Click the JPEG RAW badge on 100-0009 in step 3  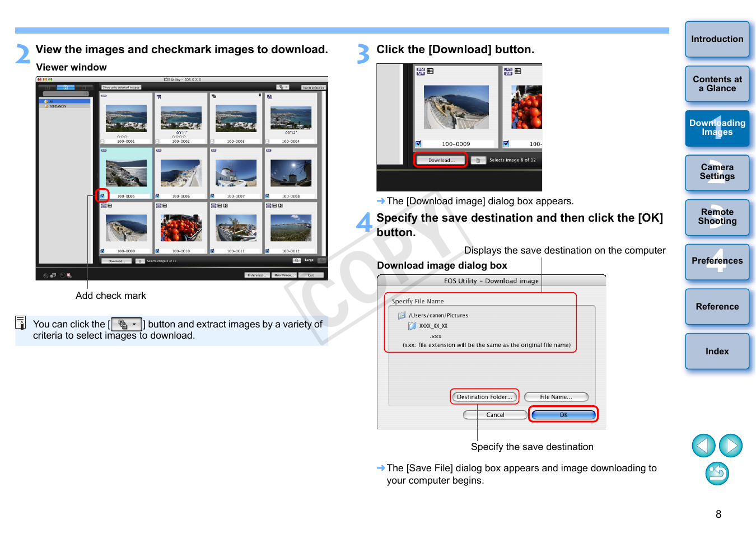pyautogui.click(x=421, y=71)
